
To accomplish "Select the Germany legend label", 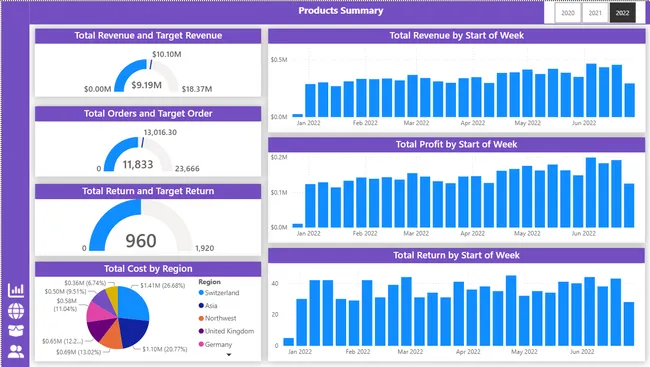I will (218, 345).
